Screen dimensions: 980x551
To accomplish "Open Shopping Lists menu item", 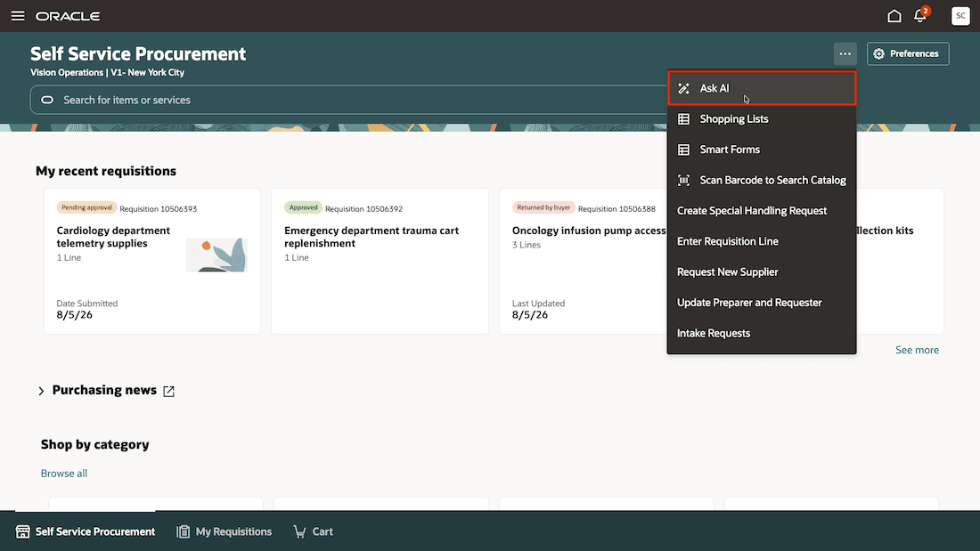I will click(x=761, y=118).
